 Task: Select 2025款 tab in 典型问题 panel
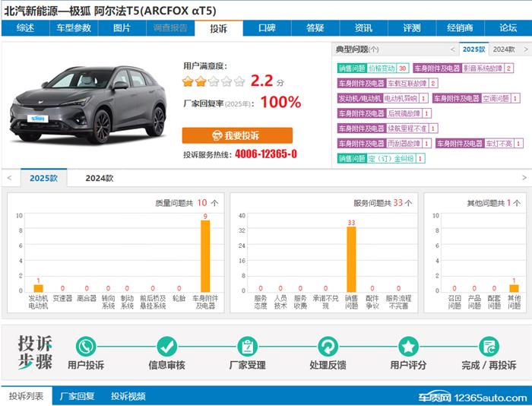(474, 49)
